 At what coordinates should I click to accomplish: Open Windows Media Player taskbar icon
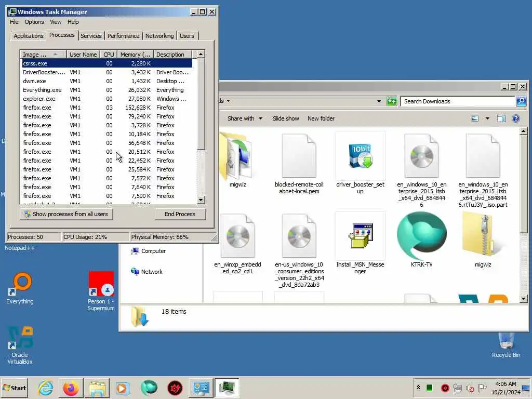tap(123, 388)
